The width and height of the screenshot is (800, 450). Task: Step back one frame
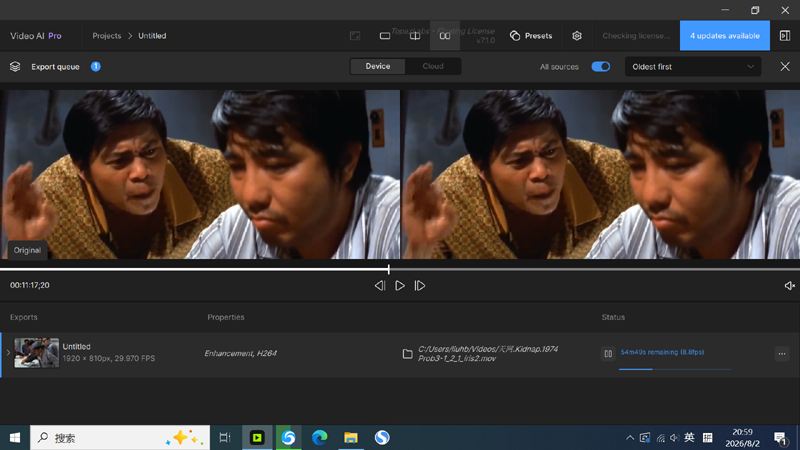click(x=380, y=286)
